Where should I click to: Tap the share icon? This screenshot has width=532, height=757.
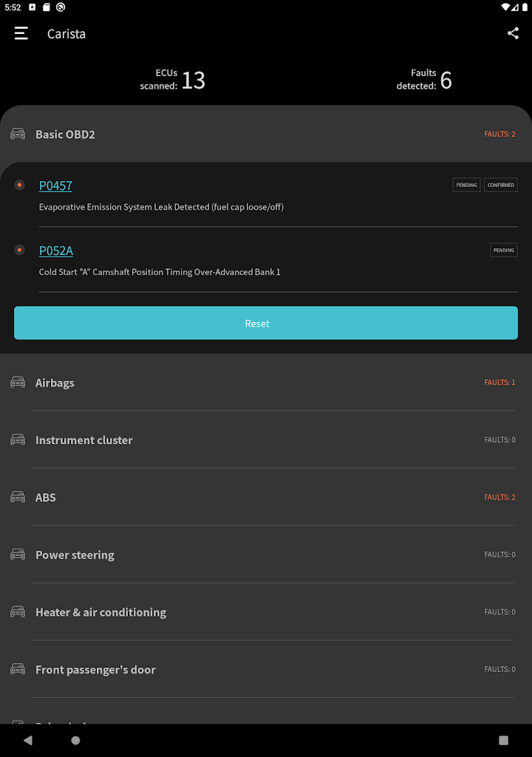coord(513,33)
